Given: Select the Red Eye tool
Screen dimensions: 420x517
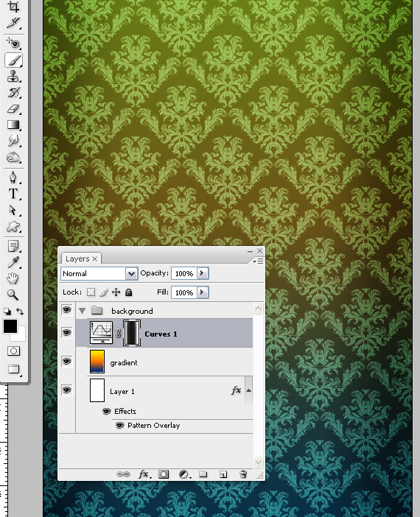Looking at the screenshot, I should click(x=13, y=43).
